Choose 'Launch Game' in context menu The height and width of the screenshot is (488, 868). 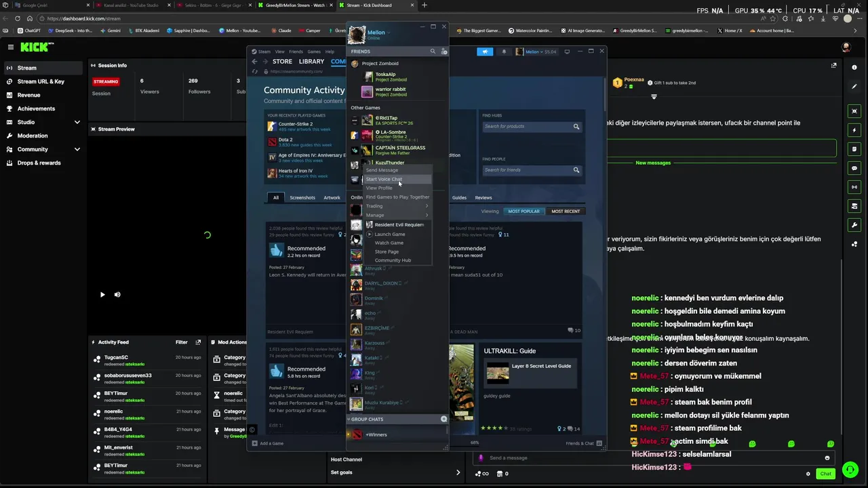coord(390,234)
